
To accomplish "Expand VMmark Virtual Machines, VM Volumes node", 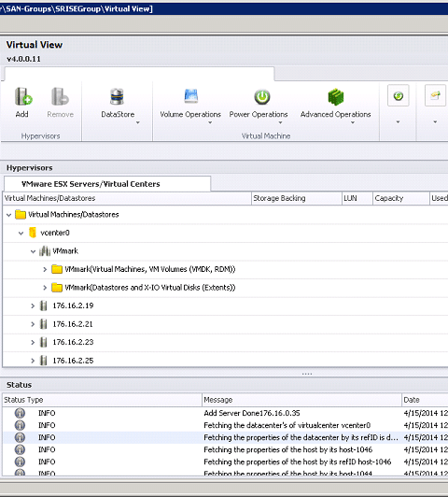I will click(45, 269).
